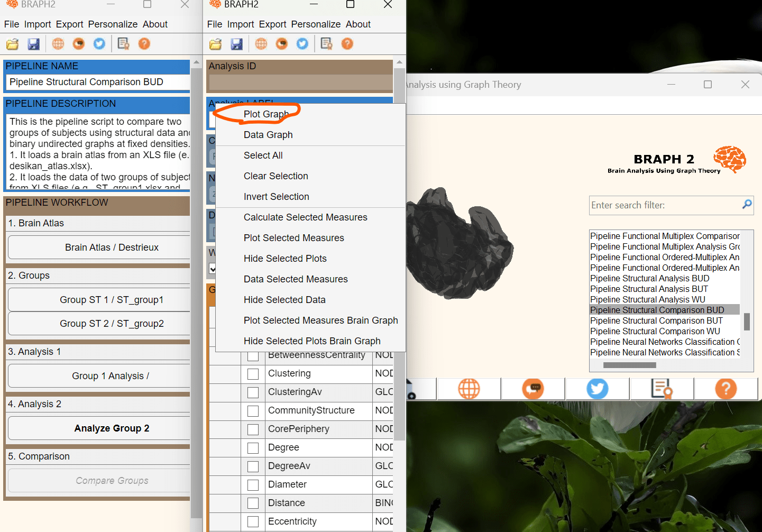Open Group 1 Analysis button
The height and width of the screenshot is (532, 762).
tap(99, 376)
